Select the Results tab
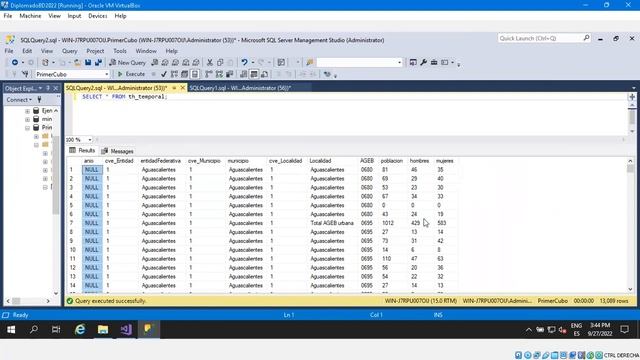The width and height of the screenshot is (640, 360). [82, 151]
